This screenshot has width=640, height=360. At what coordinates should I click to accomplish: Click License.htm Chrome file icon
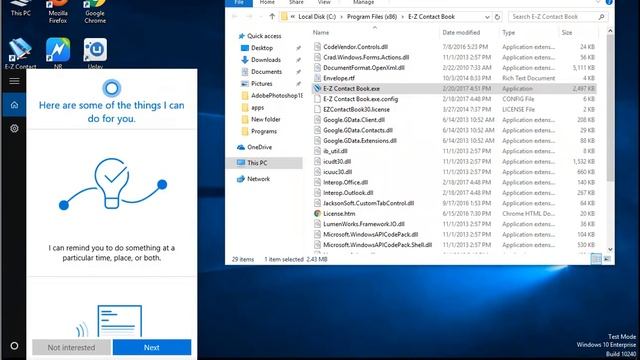click(317, 213)
